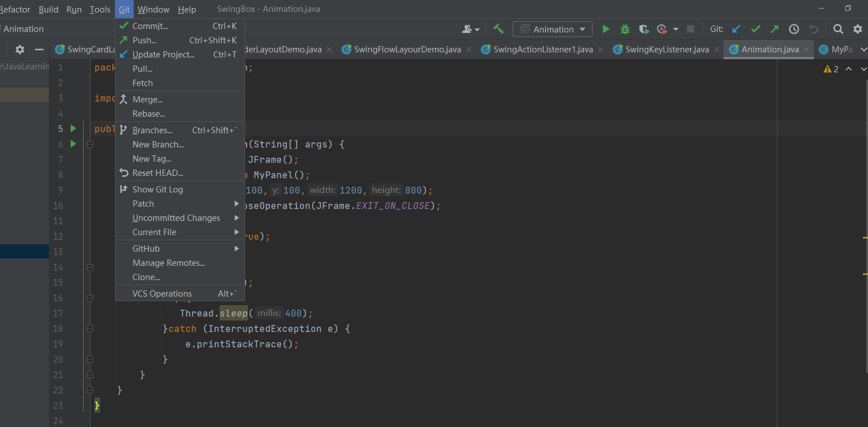
Task: Start debugging with the bug icon
Action: [625, 29]
